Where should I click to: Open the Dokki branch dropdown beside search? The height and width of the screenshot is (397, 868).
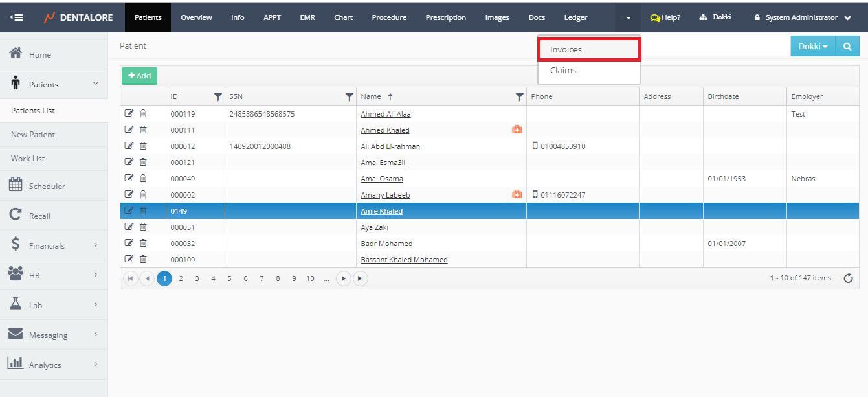click(x=813, y=47)
